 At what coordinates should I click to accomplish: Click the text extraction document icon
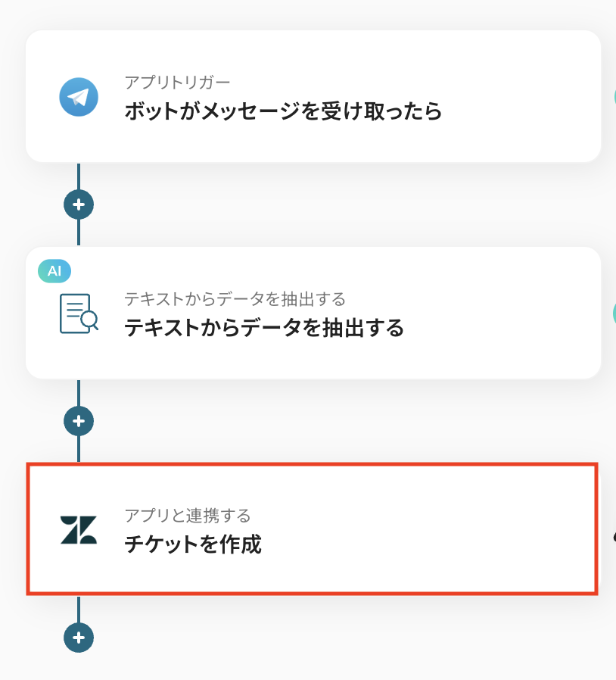[x=79, y=313]
